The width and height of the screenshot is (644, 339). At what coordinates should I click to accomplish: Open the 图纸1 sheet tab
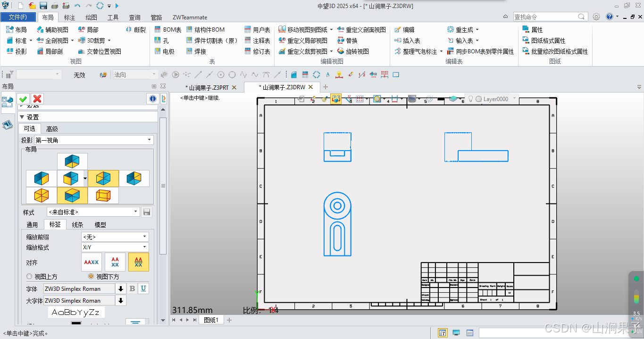coord(210,320)
